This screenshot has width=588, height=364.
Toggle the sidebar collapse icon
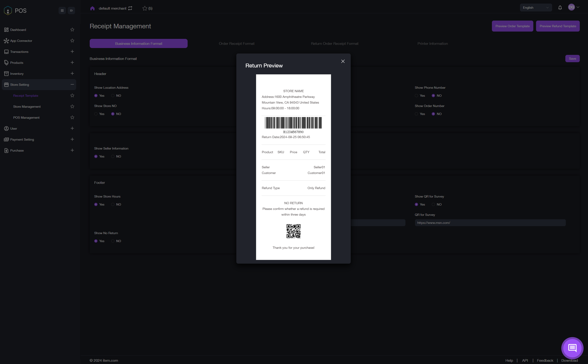(71, 10)
